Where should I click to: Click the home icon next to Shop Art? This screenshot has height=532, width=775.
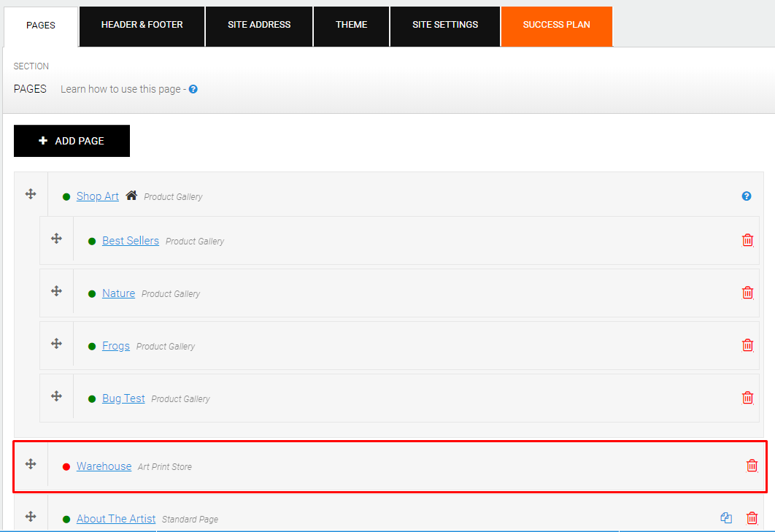pyautogui.click(x=131, y=196)
